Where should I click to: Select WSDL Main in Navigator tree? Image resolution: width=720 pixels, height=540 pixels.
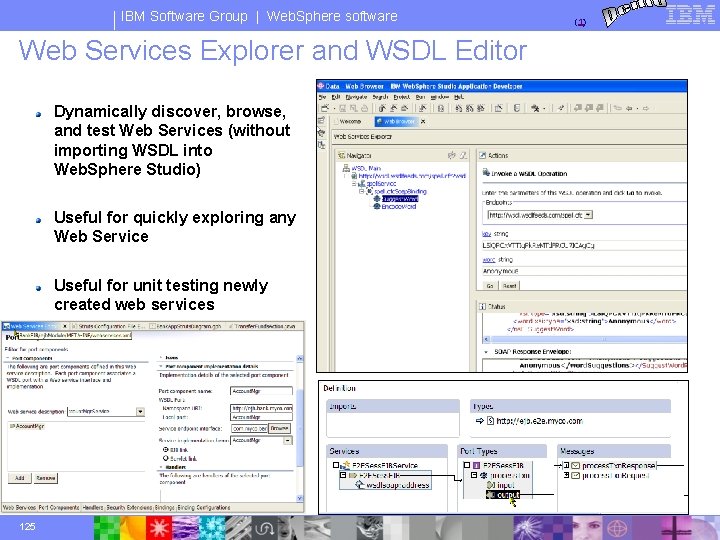pyautogui.click(x=366, y=168)
